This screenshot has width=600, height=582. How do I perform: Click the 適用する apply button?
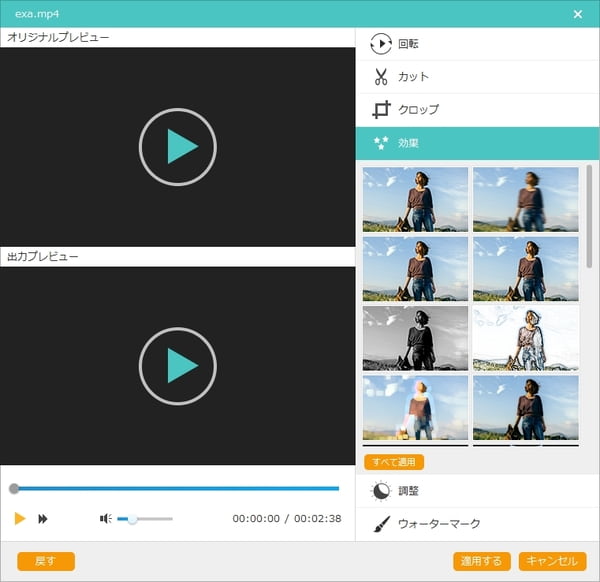coord(481,561)
